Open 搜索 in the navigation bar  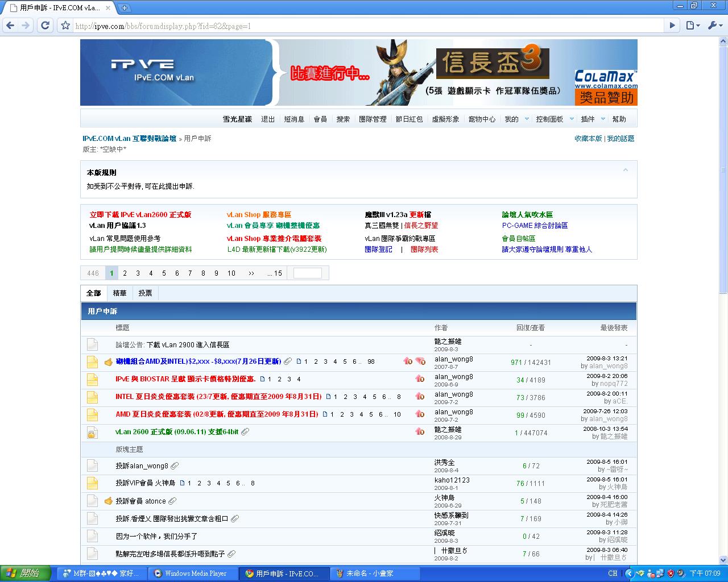click(x=343, y=119)
